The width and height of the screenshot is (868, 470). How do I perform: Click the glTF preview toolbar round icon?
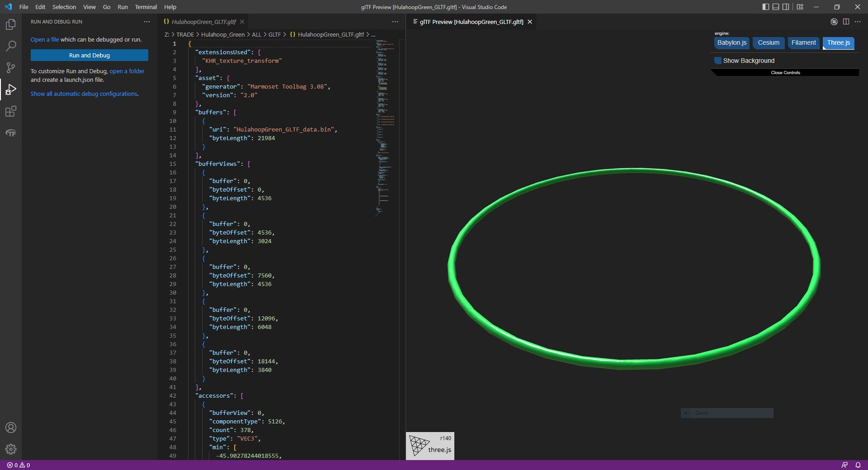834,22
